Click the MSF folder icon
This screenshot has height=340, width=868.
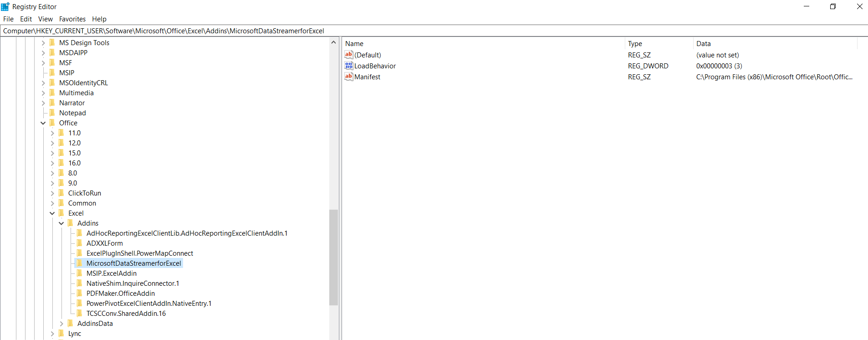click(52, 62)
